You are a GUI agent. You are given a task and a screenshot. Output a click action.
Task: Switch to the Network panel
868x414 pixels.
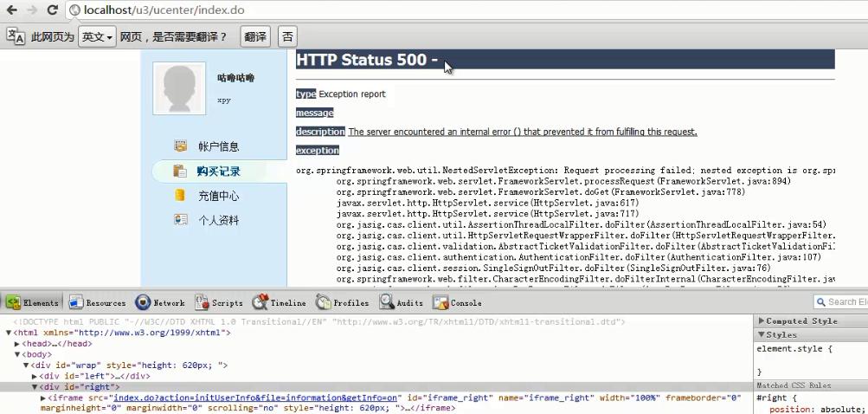pyautogui.click(x=160, y=303)
